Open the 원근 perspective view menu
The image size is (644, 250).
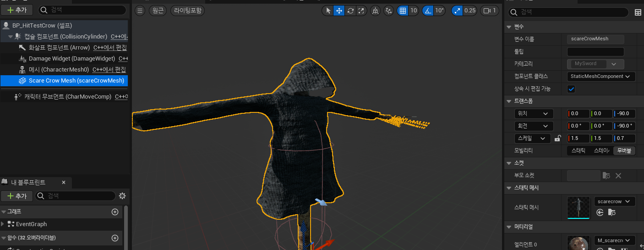[158, 11]
